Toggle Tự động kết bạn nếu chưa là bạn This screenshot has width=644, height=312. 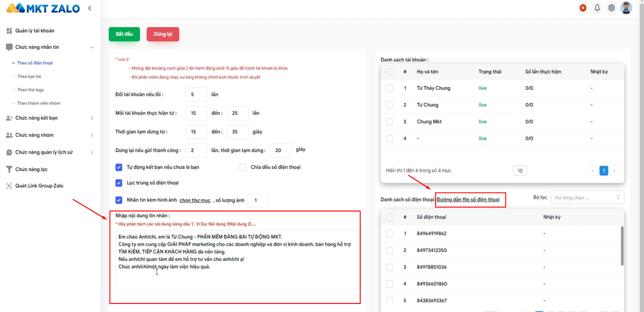pos(119,167)
